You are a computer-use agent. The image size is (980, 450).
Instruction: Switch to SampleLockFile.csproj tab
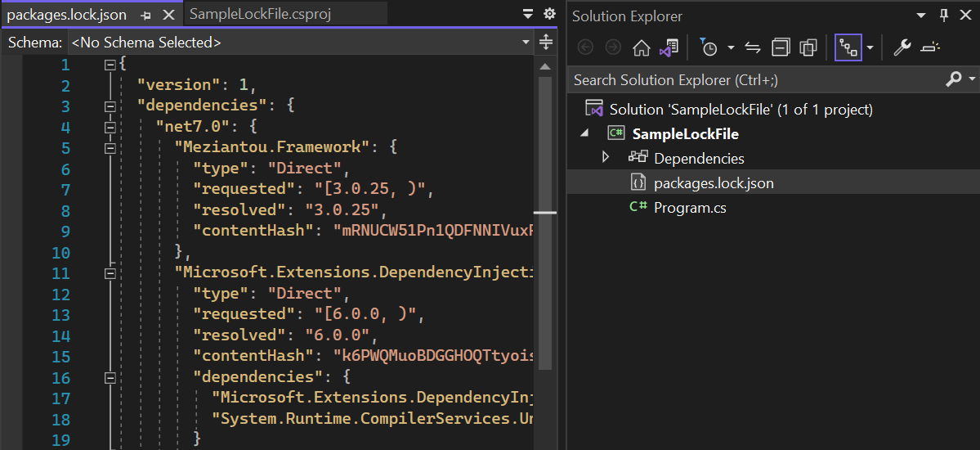point(260,15)
